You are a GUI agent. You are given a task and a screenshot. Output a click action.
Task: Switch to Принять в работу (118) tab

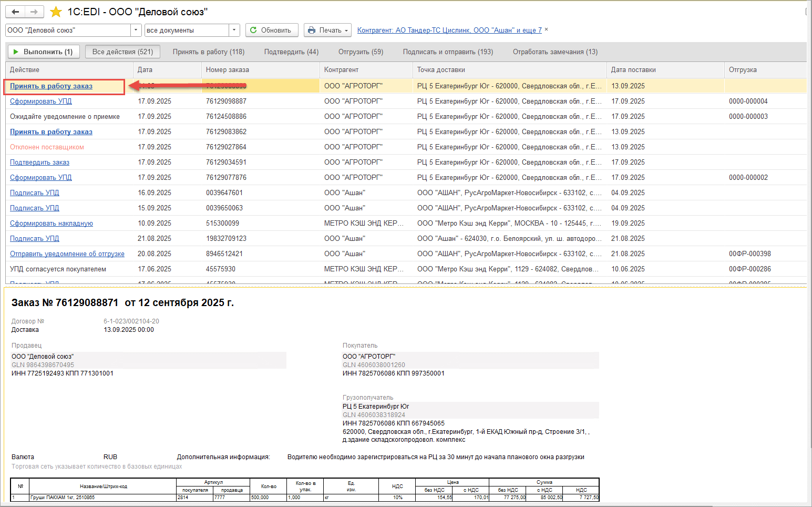pyautogui.click(x=209, y=52)
